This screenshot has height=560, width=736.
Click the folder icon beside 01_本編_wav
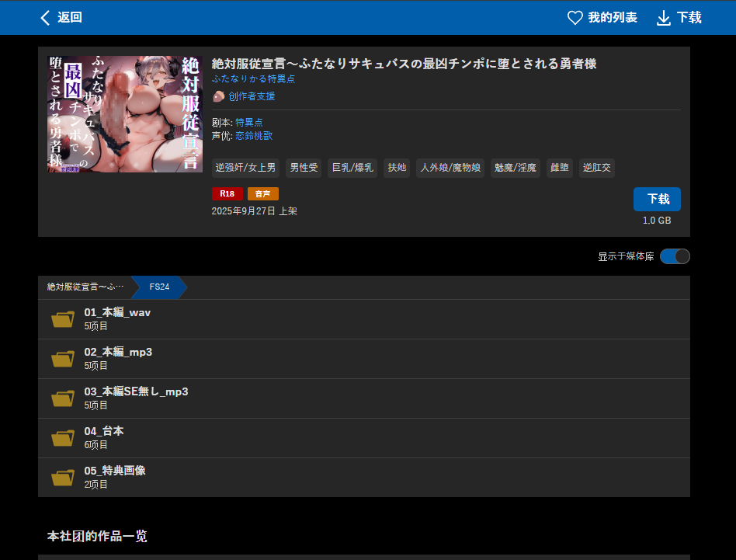click(63, 318)
